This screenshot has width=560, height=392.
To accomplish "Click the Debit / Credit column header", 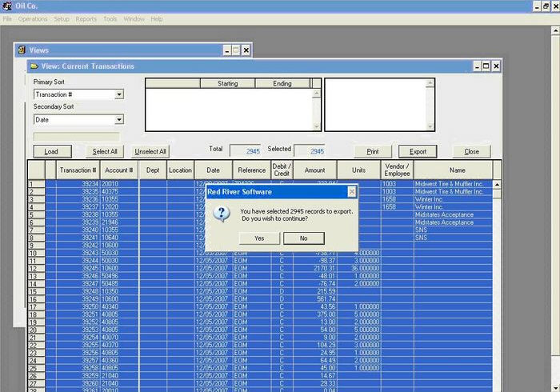I will pyautogui.click(x=282, y=170).
